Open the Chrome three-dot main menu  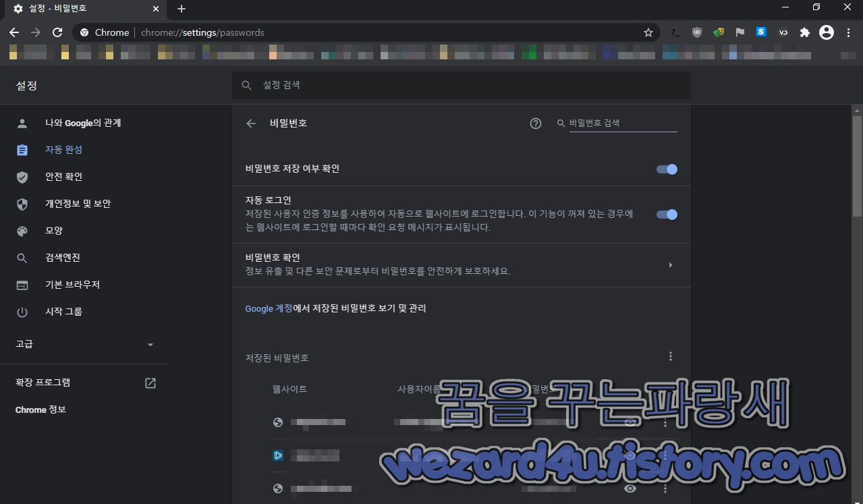pyautogui.click(x=848, y=32)
